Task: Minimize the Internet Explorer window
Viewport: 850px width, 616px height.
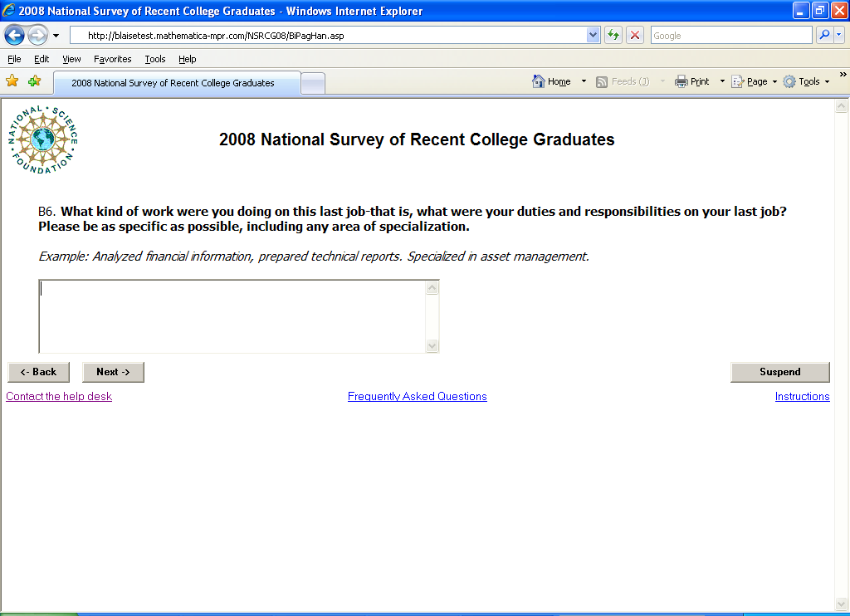Action: pos(801,10)
